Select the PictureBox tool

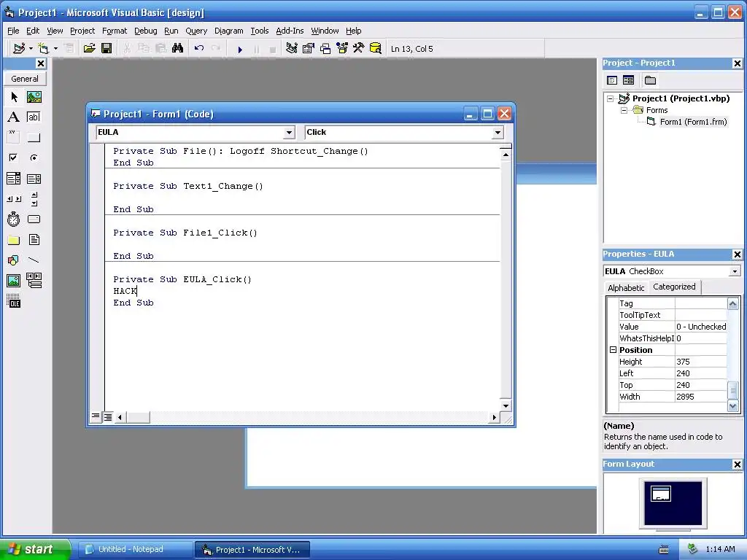(34, 97)
